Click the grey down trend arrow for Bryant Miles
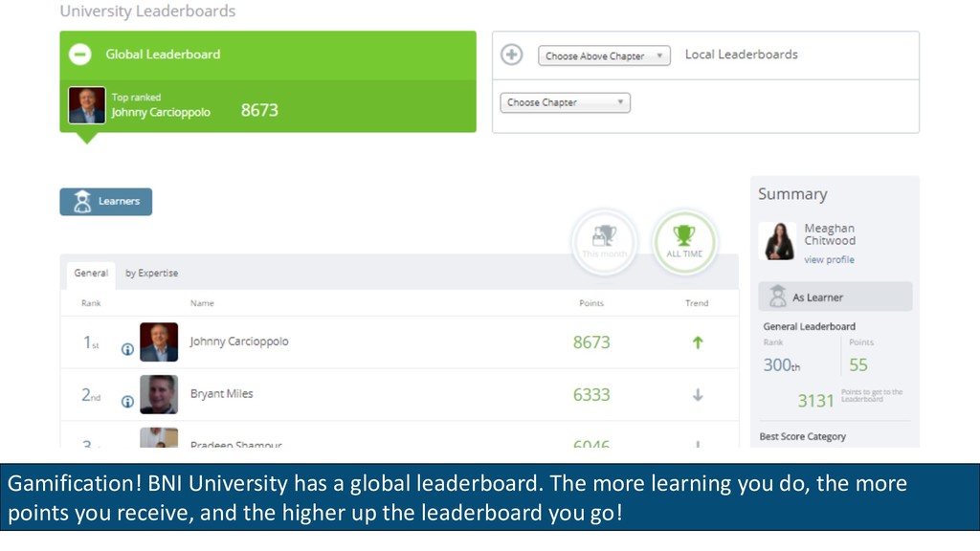980x551 pixels. 698,395
